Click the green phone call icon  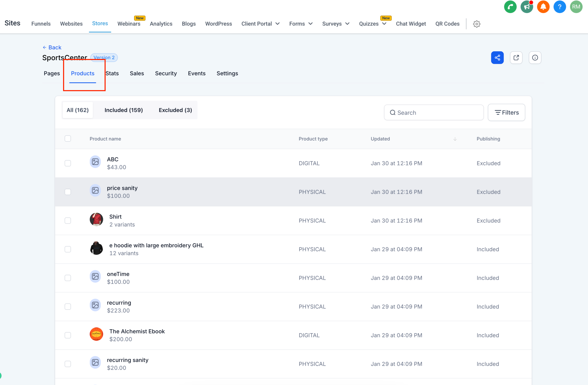coord(510,7)
